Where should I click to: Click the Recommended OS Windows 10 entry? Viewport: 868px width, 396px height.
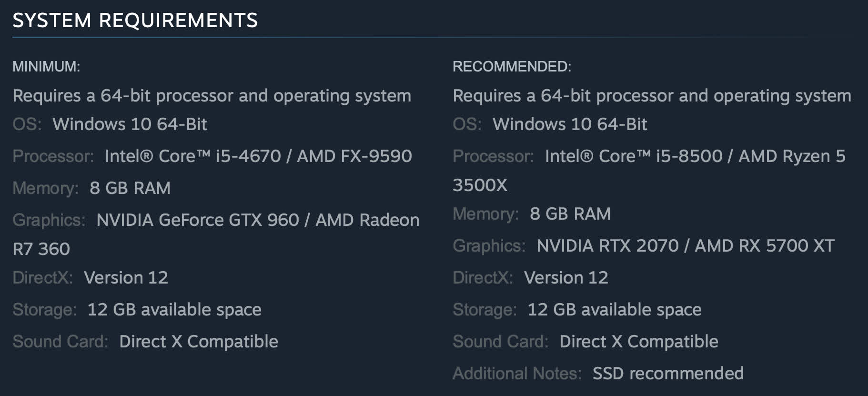(x=570, y=124)
